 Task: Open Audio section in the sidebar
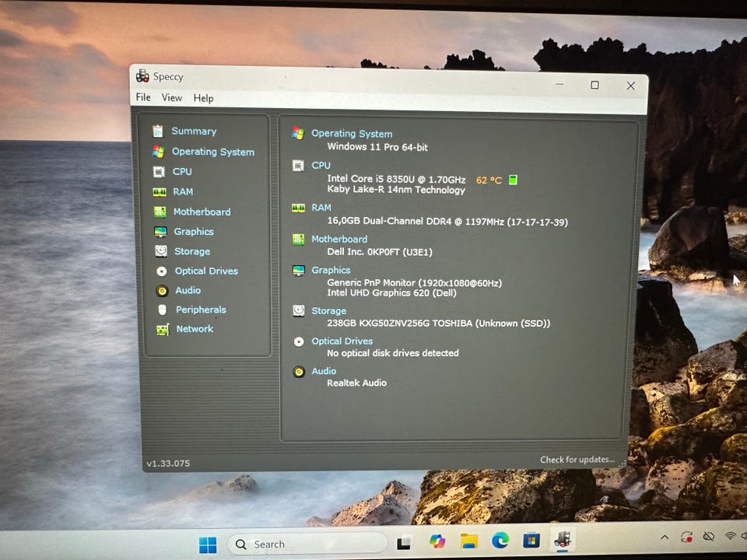pyautogui.click(x=188, y=290)
